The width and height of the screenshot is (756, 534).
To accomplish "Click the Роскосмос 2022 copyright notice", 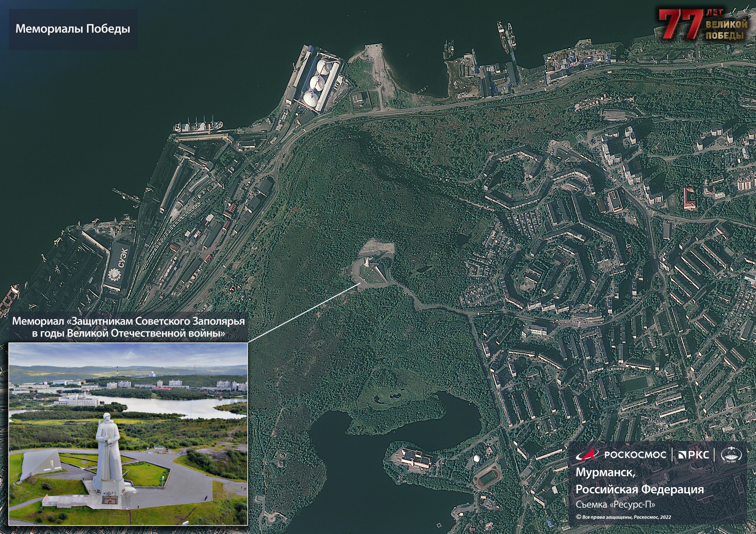I will pyautogui.click(x=623, y=517).
